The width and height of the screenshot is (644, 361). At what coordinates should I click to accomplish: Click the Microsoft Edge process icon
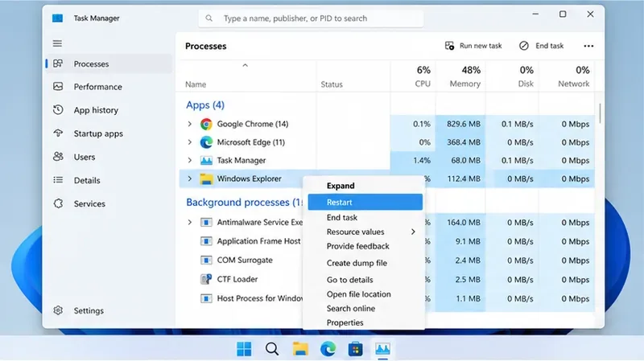(x=206, y=142)
